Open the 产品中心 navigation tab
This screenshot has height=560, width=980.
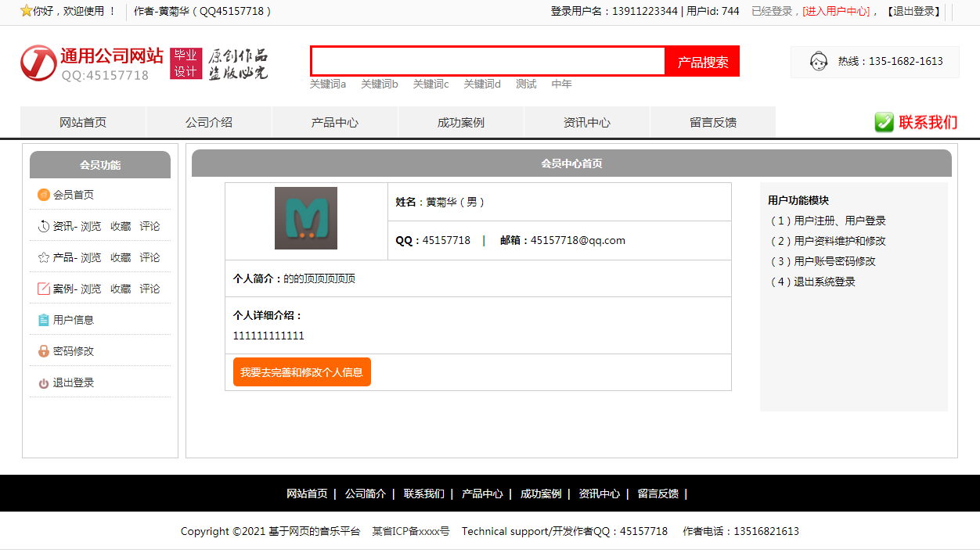[x=335, y=122]
